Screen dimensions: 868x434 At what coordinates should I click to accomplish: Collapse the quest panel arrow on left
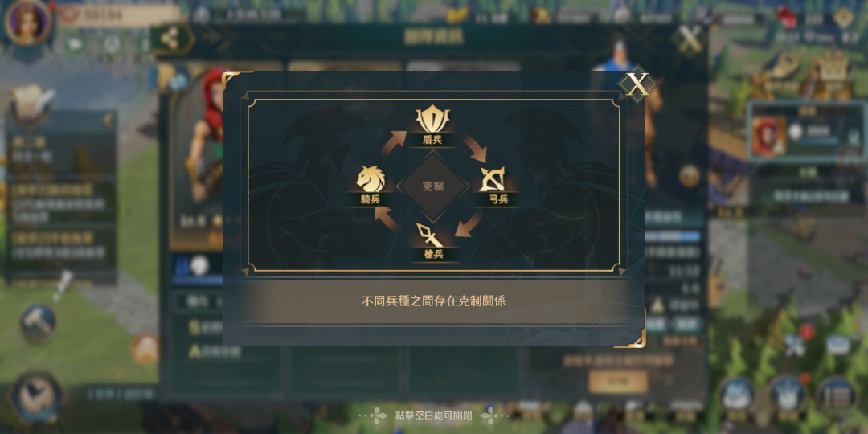point(108,119)
